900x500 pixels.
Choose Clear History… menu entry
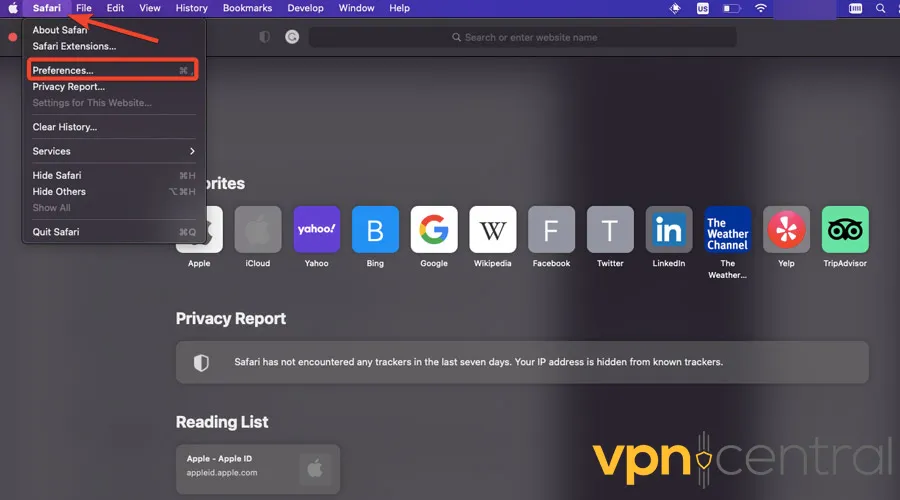point(112,127)
